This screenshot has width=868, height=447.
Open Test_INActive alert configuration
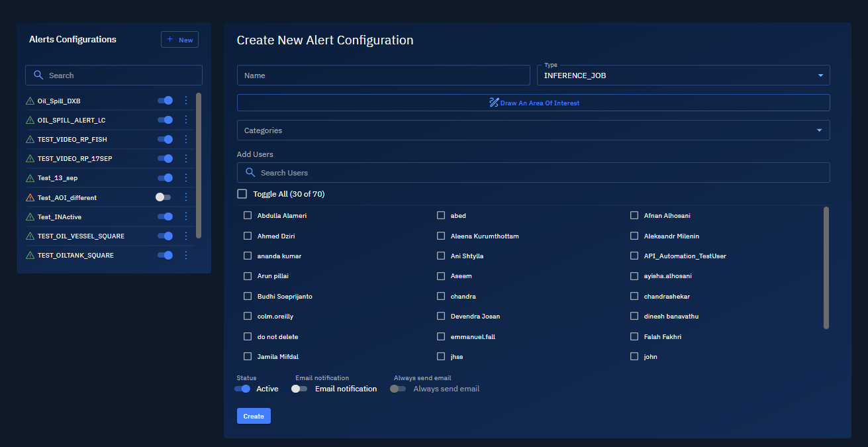point(60,217)
